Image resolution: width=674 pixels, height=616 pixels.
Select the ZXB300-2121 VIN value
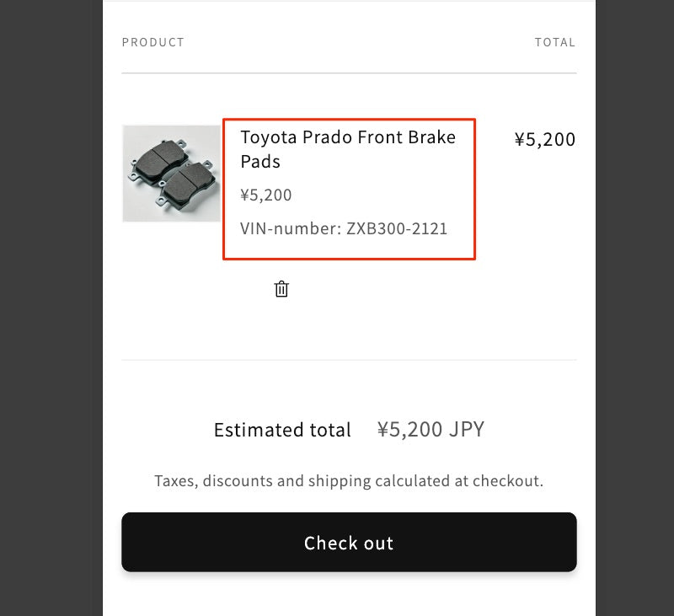397,228
